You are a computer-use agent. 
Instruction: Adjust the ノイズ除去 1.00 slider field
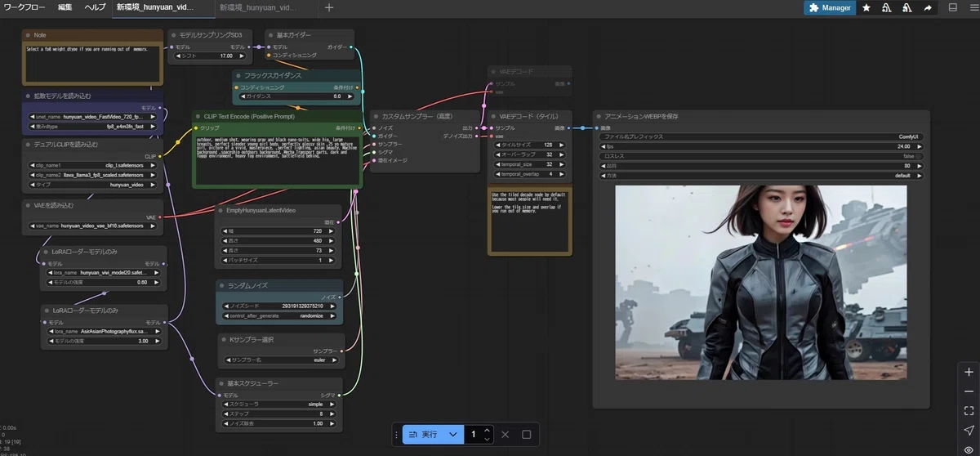278,424
